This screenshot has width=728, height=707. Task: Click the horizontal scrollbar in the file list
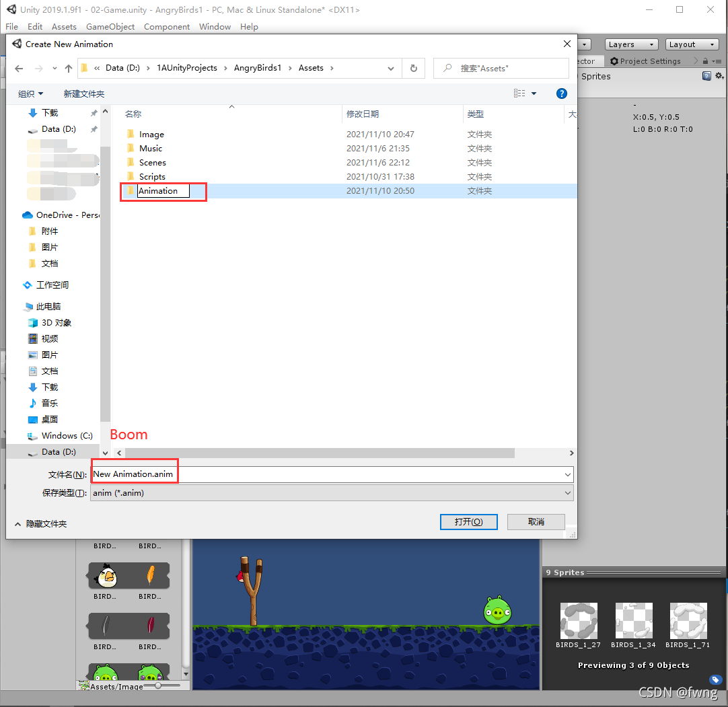(320, 453)
